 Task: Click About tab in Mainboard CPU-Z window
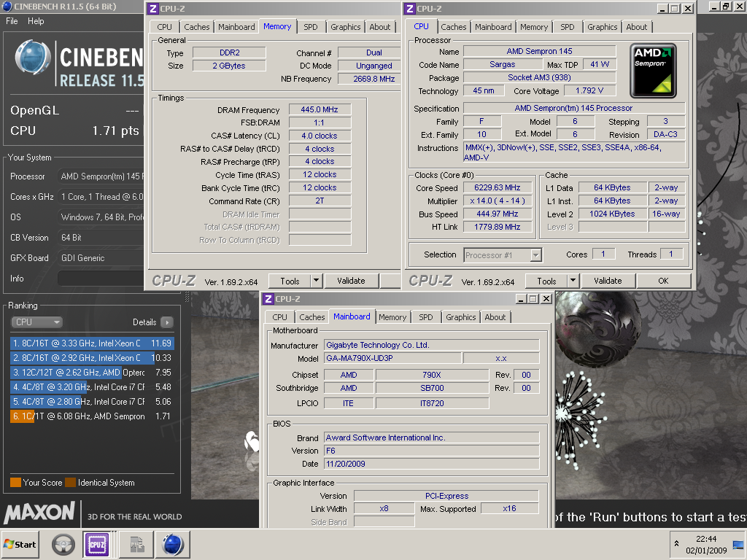(495, 317)
